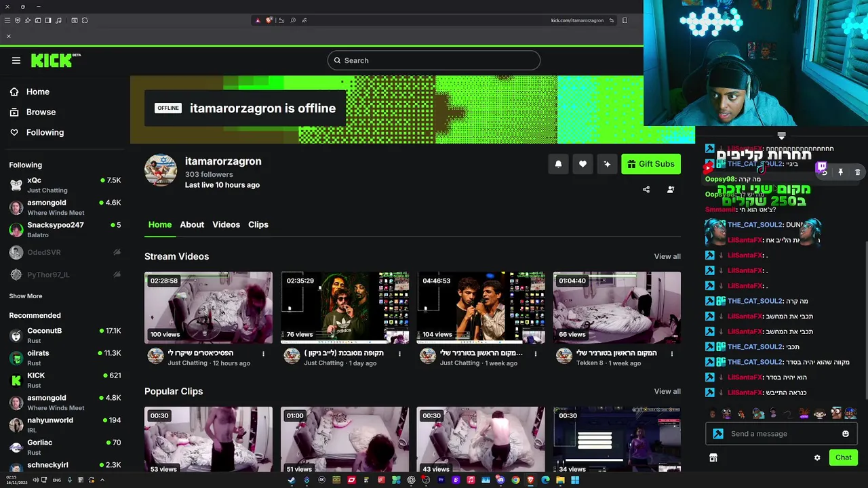Image resolution: width=868 pixels, height=488 pixels.
Task: Open Snackspoo247 in the Following list
Action: (x=65, y=230)
